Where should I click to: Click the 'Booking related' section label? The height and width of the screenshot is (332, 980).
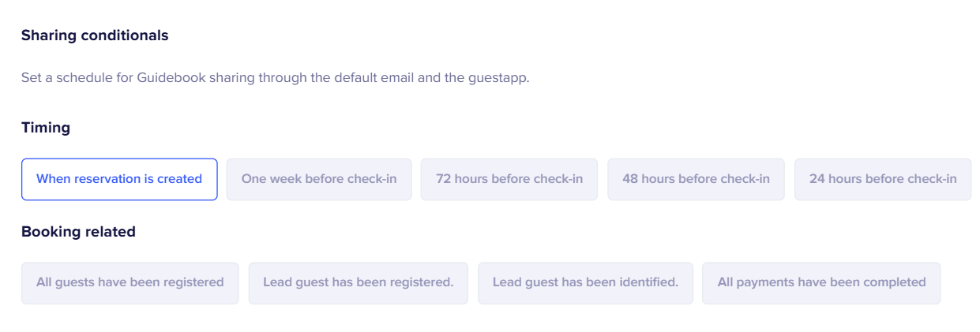tap(78, 232)
